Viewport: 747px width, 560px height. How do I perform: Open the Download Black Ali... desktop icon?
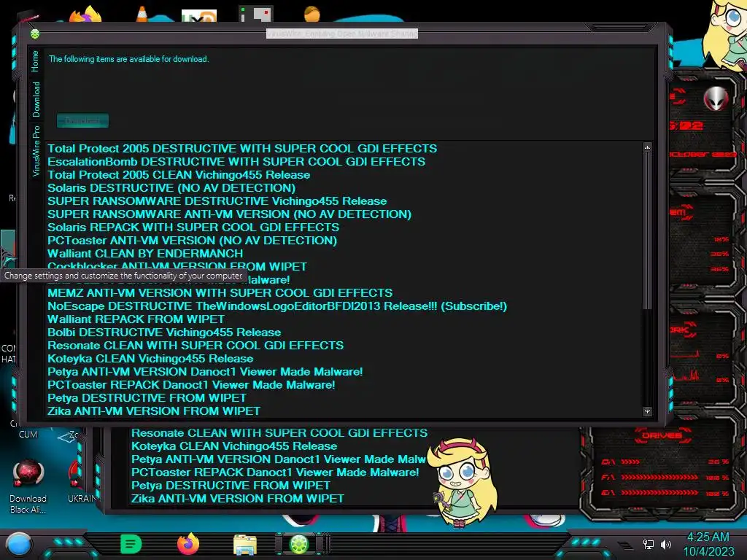pos(28,486)
